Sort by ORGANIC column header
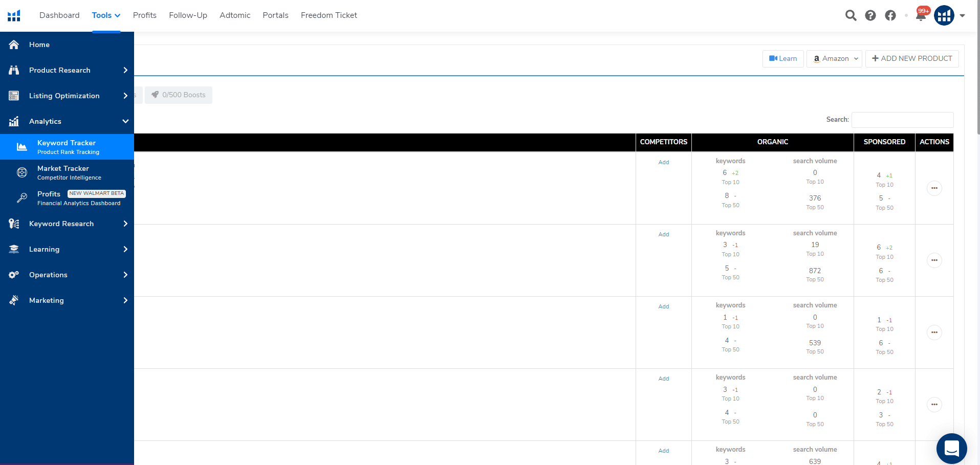Image resolution: width=980 pixels, height=465 pixels. [773, 142]
